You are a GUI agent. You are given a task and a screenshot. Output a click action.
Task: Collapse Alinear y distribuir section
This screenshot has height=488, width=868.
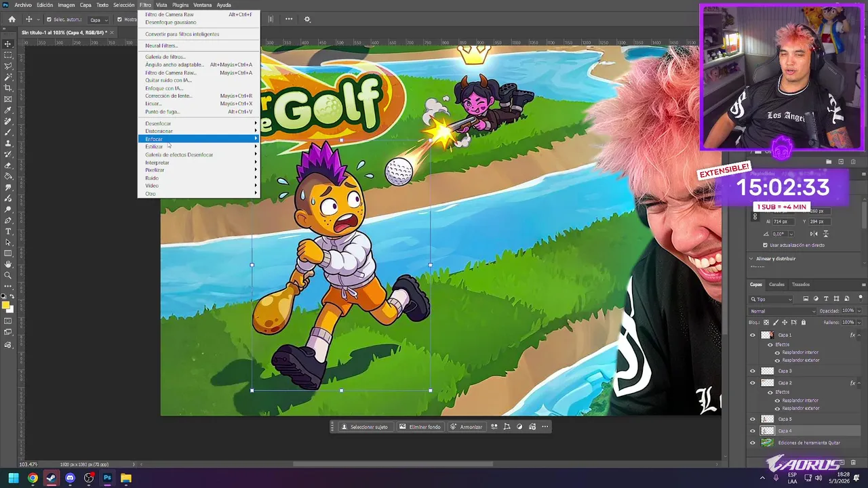click(x=751, y=258)
